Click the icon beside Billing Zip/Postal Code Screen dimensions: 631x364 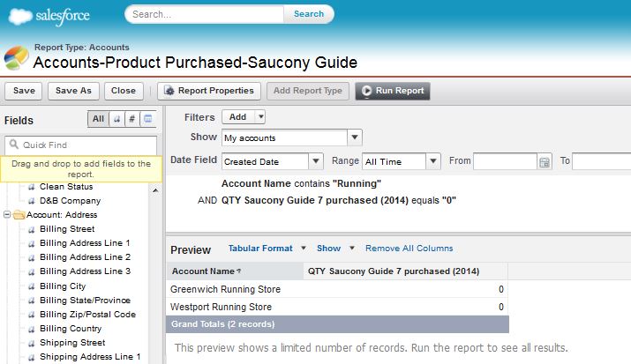[32, 315]
